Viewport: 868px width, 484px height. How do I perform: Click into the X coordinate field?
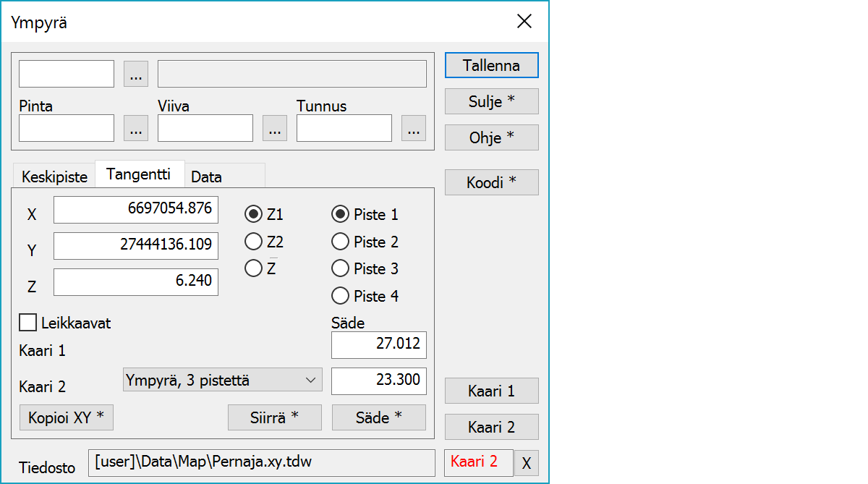pos(136,210)
